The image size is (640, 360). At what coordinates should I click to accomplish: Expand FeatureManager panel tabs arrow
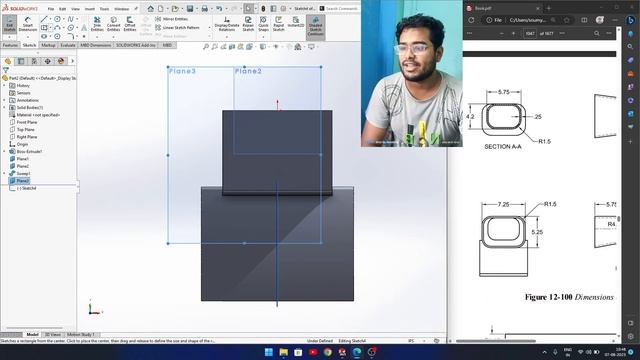(73, 61)
